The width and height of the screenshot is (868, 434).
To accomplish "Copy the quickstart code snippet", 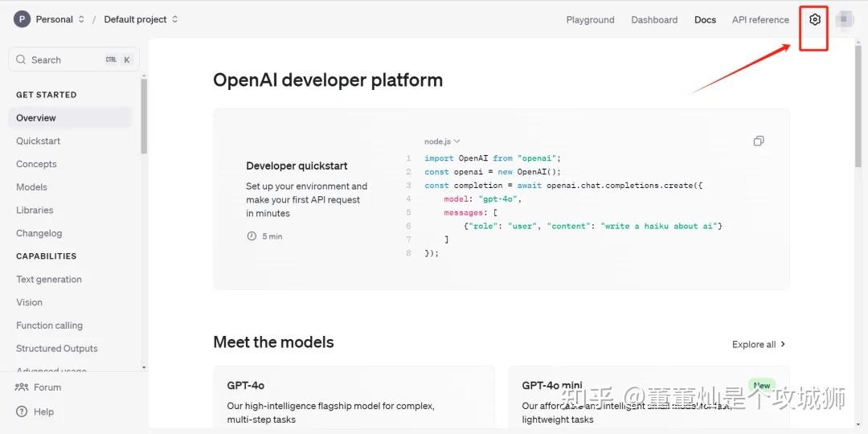I will (758, 141).
